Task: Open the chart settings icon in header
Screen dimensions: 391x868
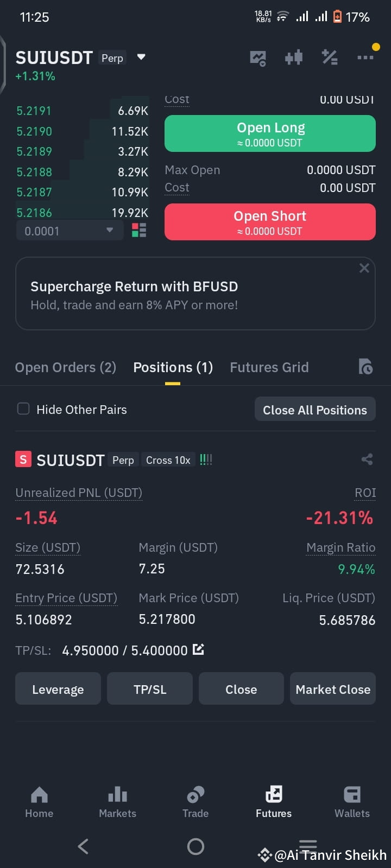Action: click(x=257, y=58)
